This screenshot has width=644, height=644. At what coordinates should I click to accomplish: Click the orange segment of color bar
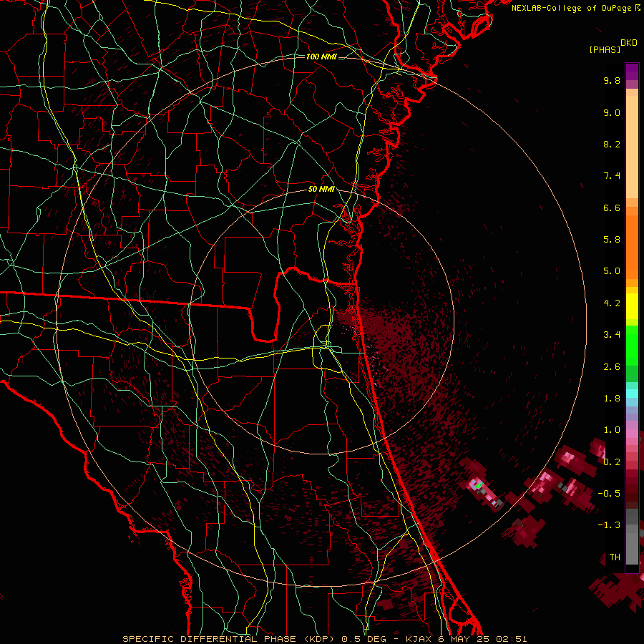point(632,246)
